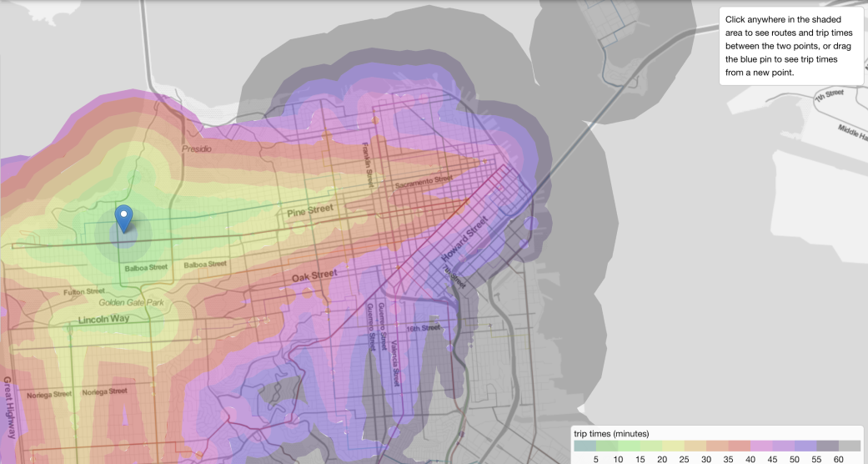Select the teal 0-5 minute legend swatch
Image resolution: width=868 pixels, height=464 pixels.
(585, 446)
